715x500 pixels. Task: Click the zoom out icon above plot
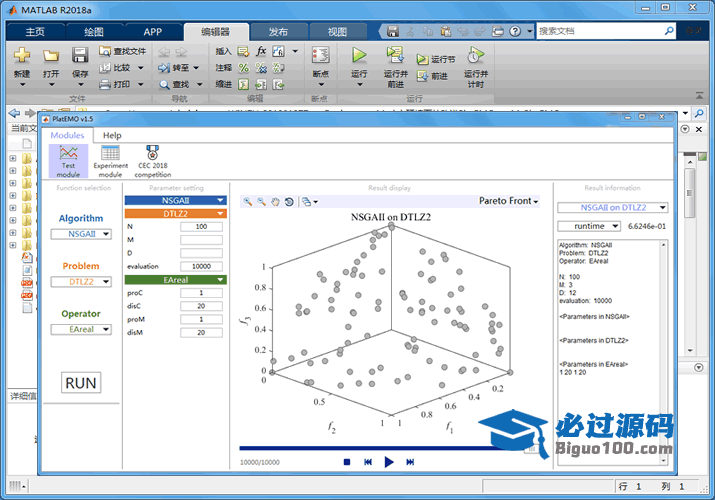pyautogui.click(x=261, y=201)
